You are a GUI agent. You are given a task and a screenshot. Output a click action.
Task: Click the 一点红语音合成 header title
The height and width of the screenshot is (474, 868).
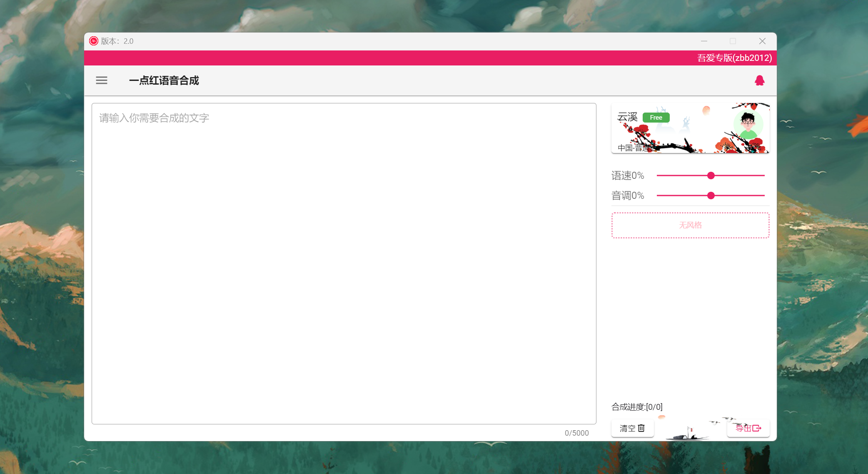click(x=164, y=80)
